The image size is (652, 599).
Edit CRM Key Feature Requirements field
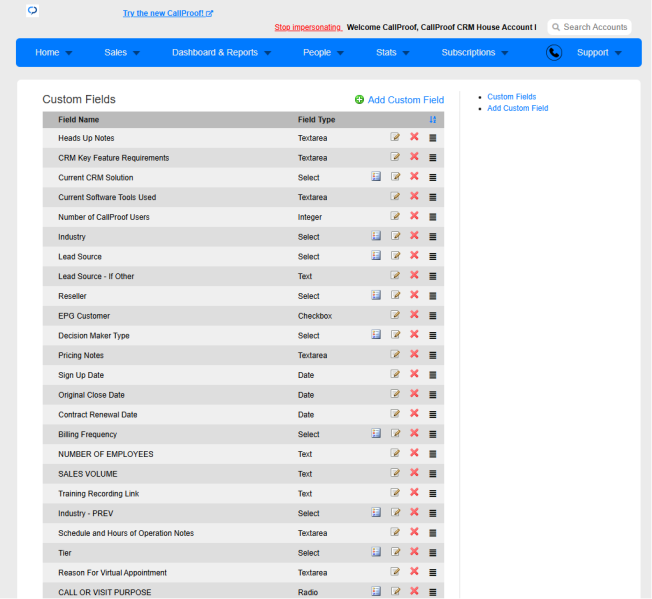pos(395,157)
